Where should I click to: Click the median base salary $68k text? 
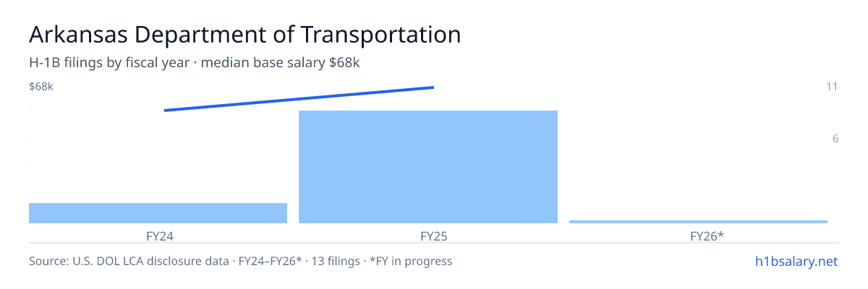click(280, 63)
